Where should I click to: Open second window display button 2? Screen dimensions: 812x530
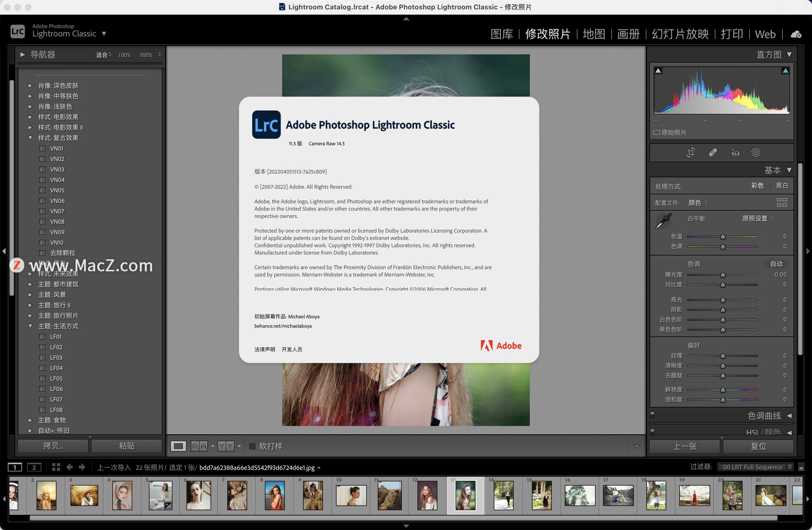[34, 467]
